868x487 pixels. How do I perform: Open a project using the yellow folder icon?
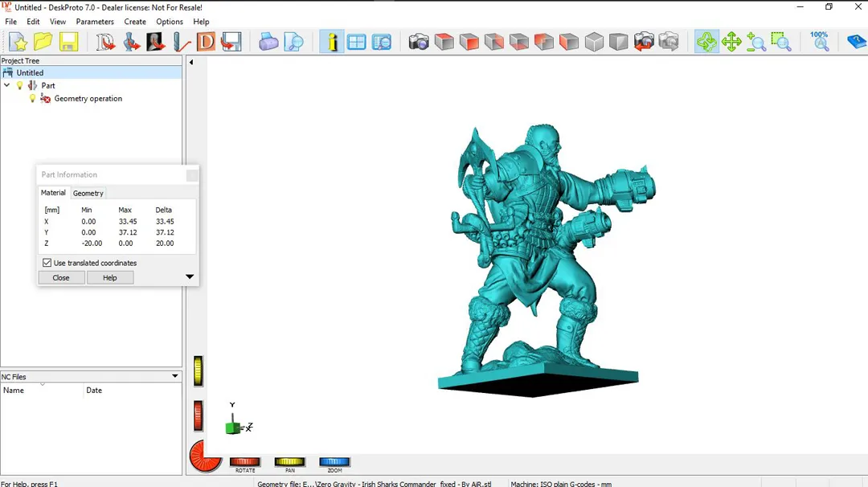tap(43, 42)
